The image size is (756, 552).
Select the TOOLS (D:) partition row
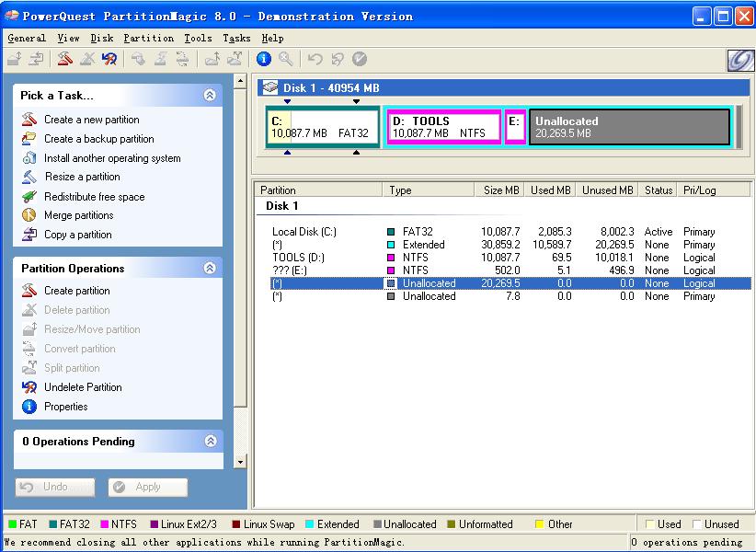pos(510,258)
